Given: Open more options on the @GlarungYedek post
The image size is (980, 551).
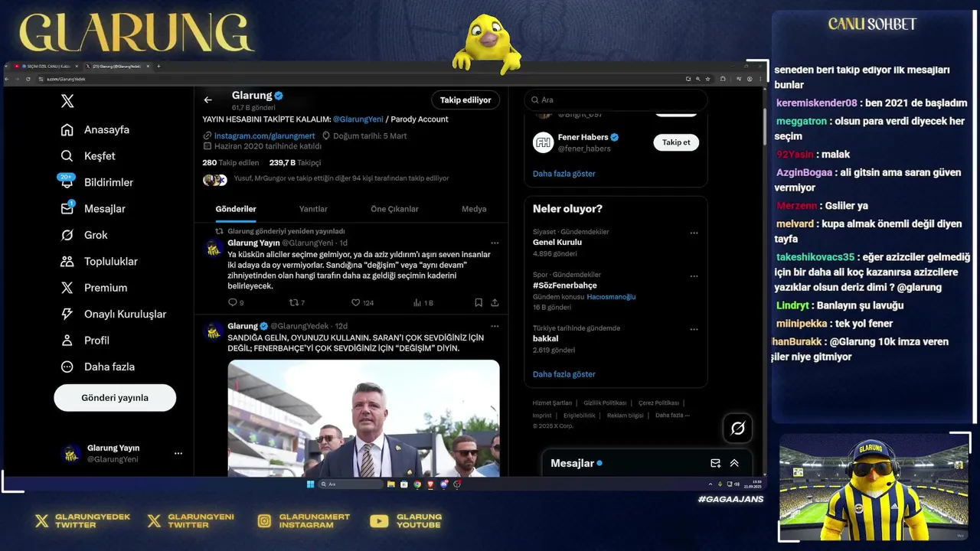Looking at the screenshot, I should (x=495, y=326).
